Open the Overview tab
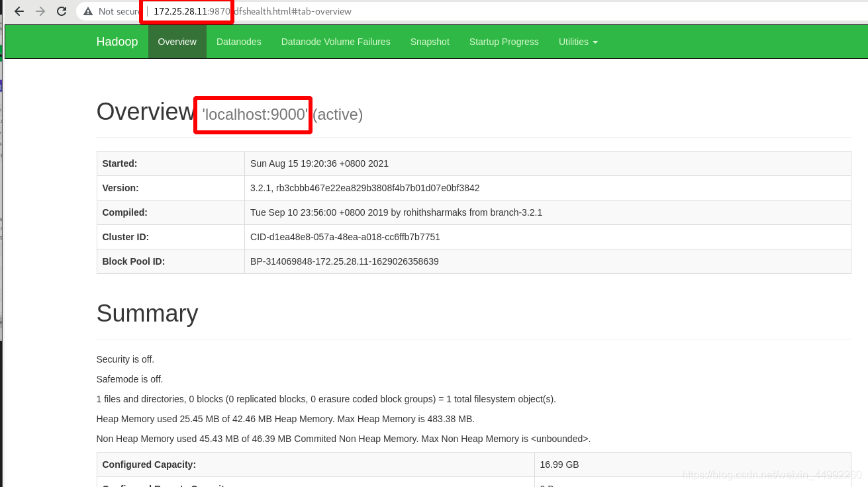 pos(177,42)
